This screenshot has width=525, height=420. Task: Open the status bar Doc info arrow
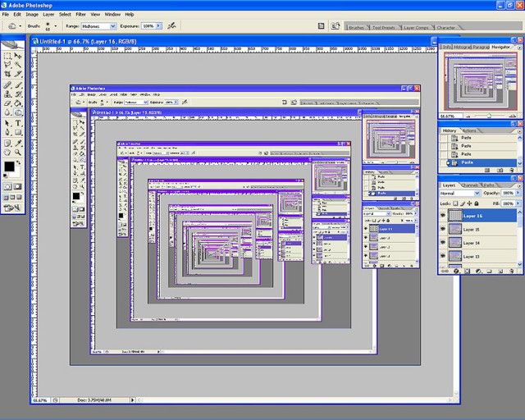point(133,400)
